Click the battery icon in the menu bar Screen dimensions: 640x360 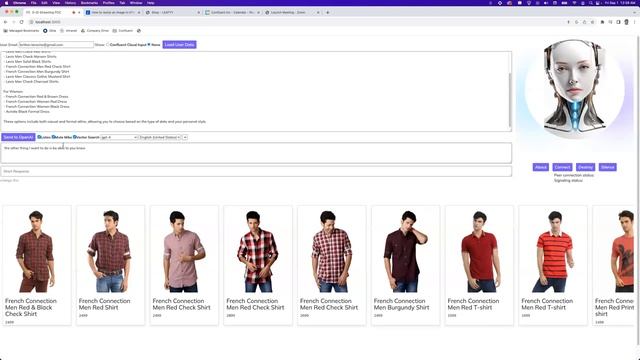click(x=564, y=3)
